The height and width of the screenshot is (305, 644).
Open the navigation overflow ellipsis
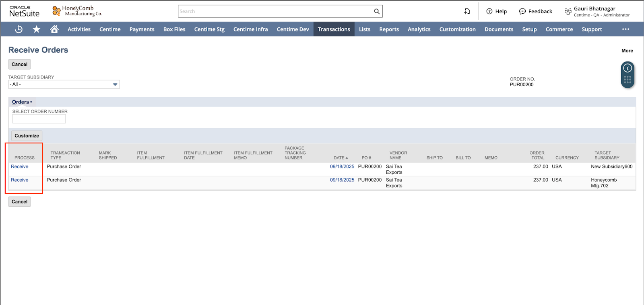(625, 29)
